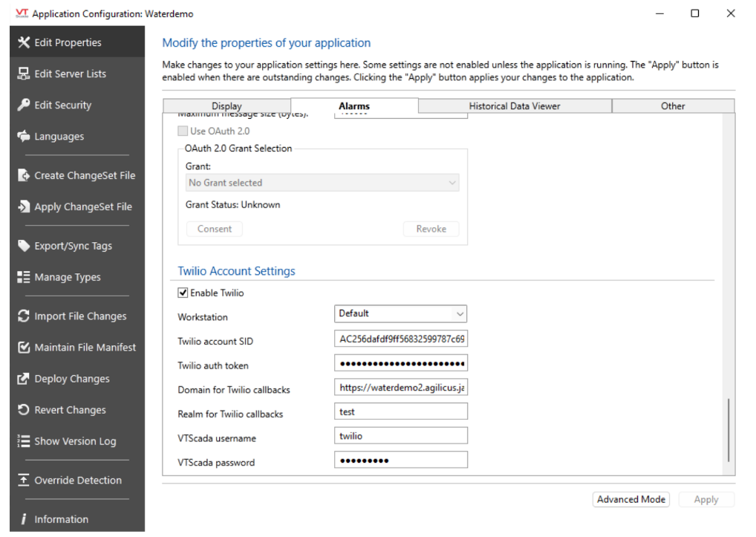This screenshot has height=537, width=756.
Task: Go to the Other tab
Action: (x=672, y=106)
